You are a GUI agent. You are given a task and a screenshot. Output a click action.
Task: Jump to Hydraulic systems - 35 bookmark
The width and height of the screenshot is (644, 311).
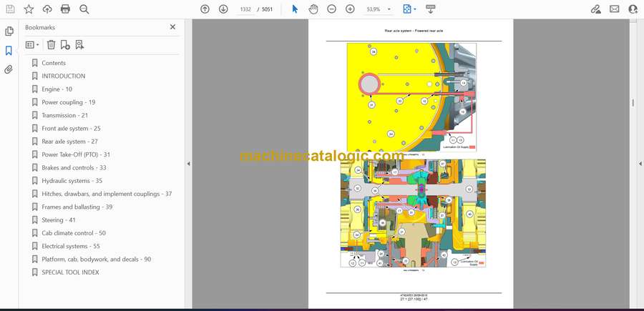72,181
